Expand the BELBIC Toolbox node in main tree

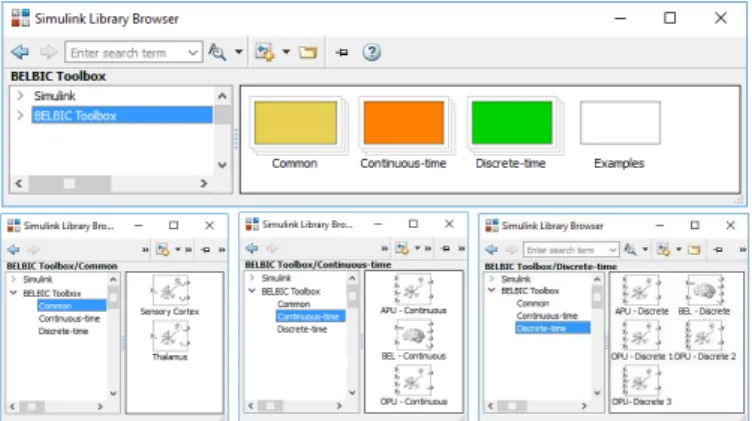tap(20, 116)
